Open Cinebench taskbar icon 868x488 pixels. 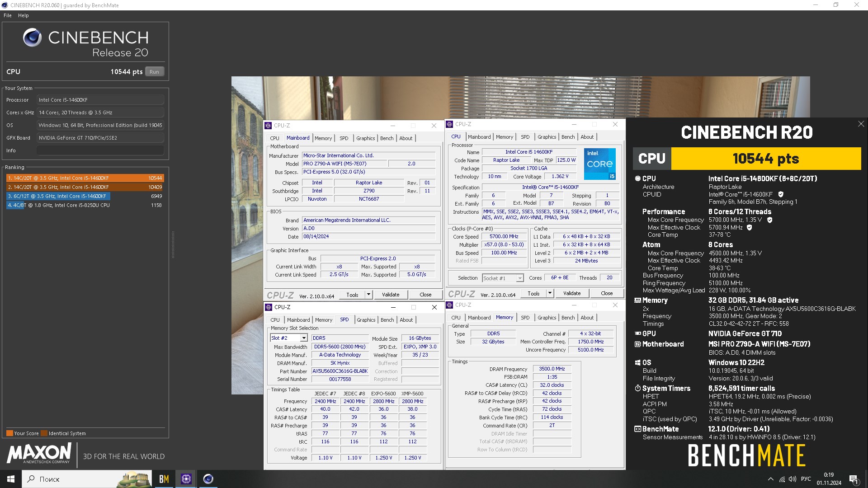208,479
